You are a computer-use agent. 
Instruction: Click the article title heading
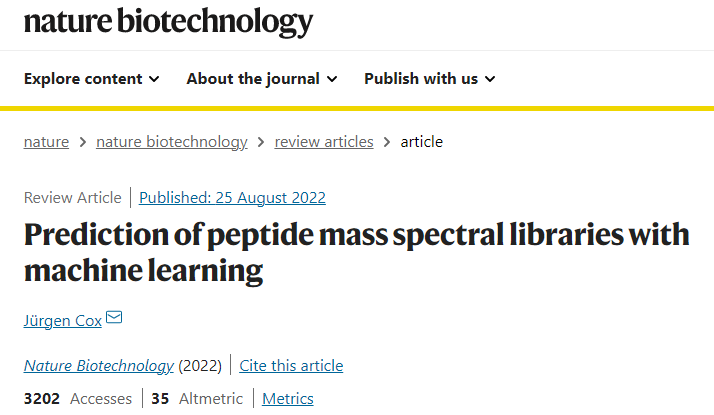pos(357,252)
